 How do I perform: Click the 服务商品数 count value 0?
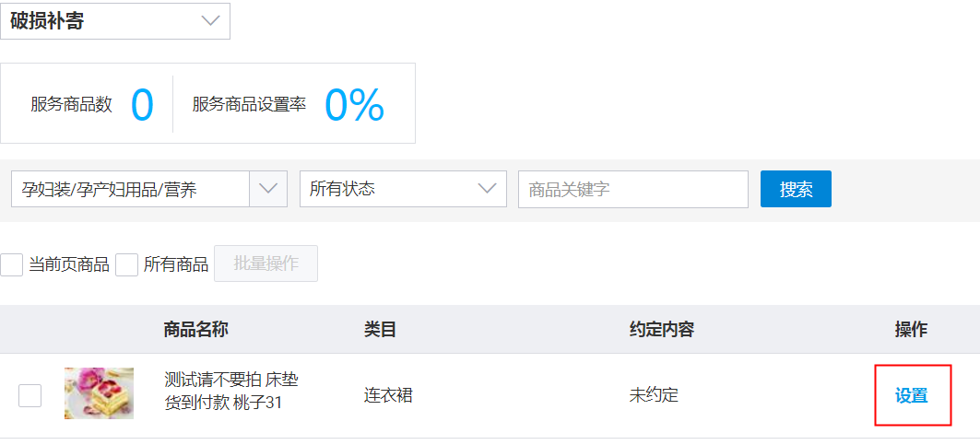click(142, 104)
